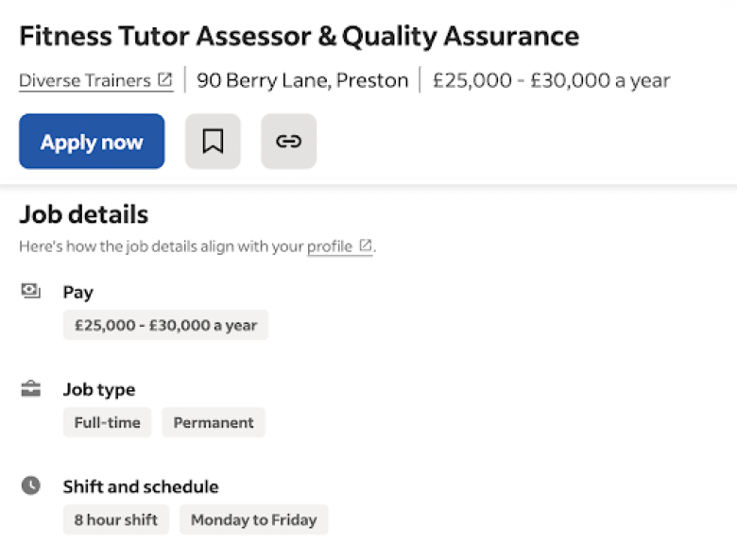This screenshot has width=737, height=560.
Task: Click the Apply now button
Action: pyautogui.click(x=92, y=142)
